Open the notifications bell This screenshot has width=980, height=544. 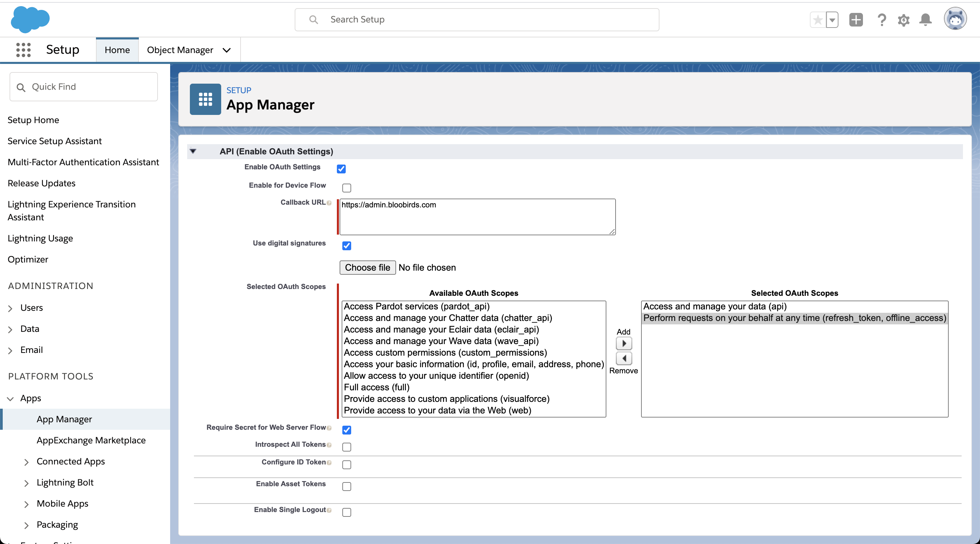click(x=925, y=20)
